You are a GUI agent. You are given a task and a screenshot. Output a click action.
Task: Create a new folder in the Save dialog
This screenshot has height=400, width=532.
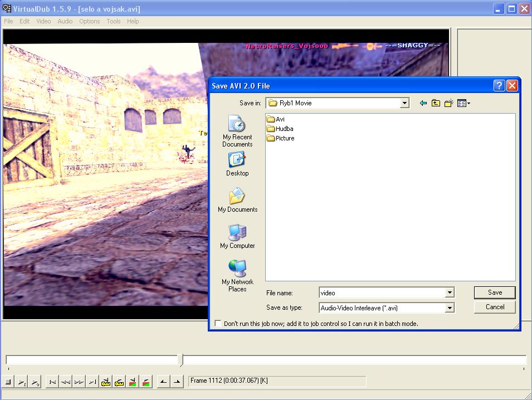coord(448,103)
